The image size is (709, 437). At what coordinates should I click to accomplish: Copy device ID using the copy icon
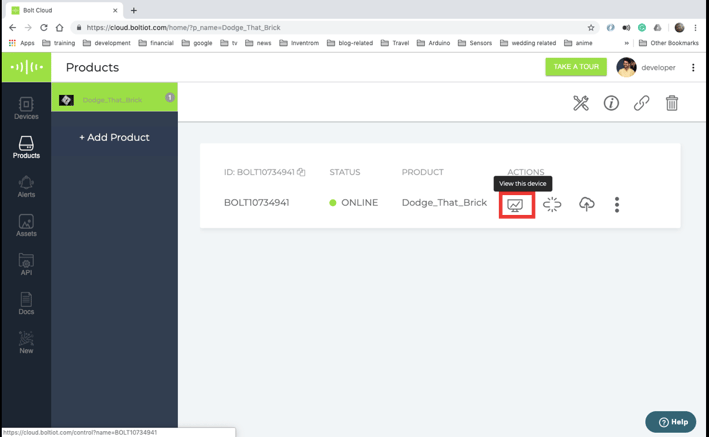[301, 172]
